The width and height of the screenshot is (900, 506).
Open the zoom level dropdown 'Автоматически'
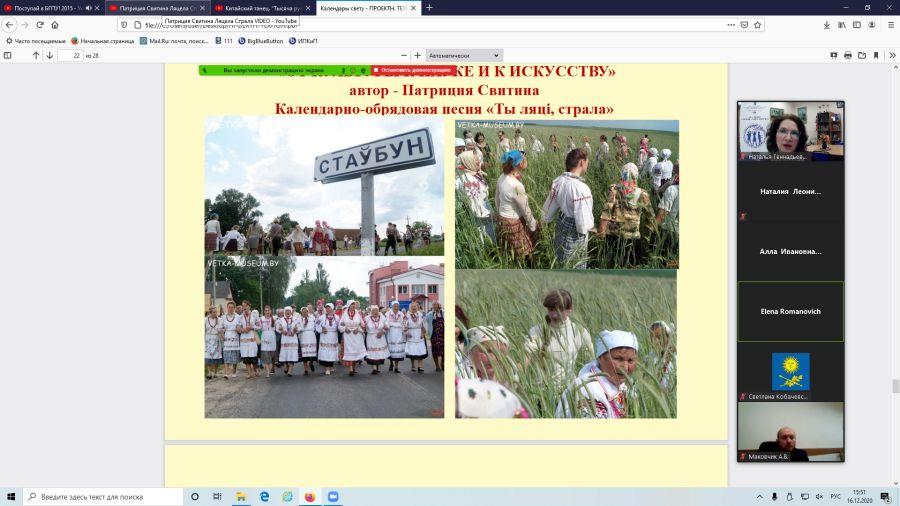click(x=464, y=56)
